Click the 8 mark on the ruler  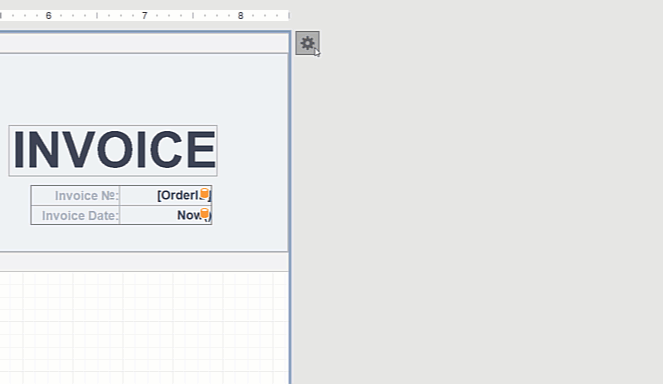241,16
